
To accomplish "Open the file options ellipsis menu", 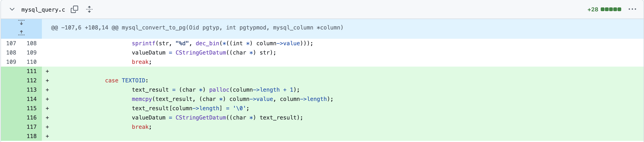I will tap(632, 10).
